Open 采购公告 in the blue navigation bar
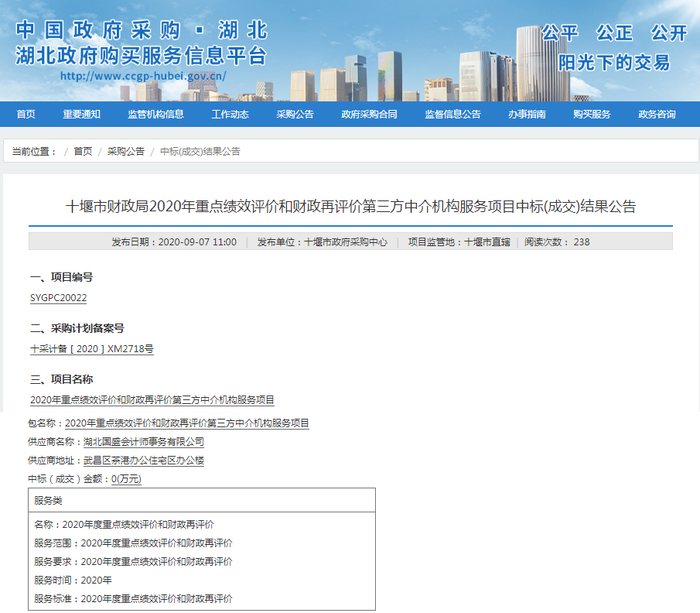 click(x=295, y=115)
